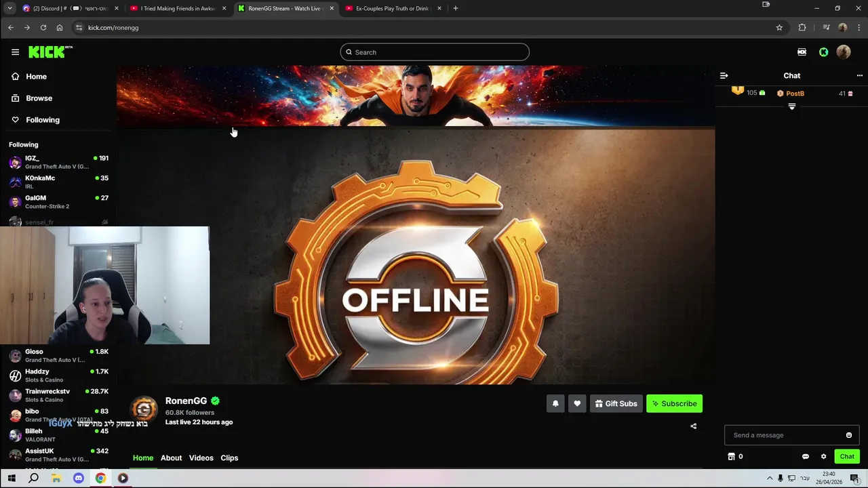Click the microphone icon in system tray
Image resolution: width=868 pixels, height=488 pixels.
(x=781, y=479)
